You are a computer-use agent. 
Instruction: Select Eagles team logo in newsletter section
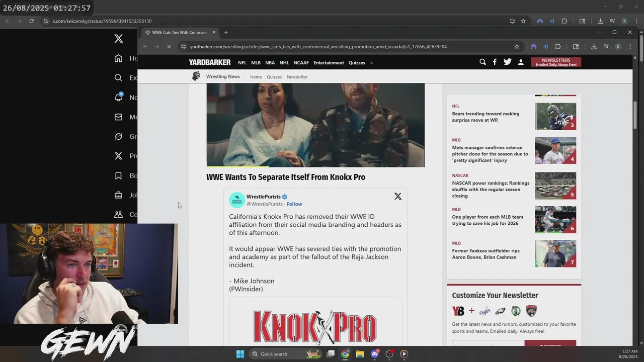(500, 311)
